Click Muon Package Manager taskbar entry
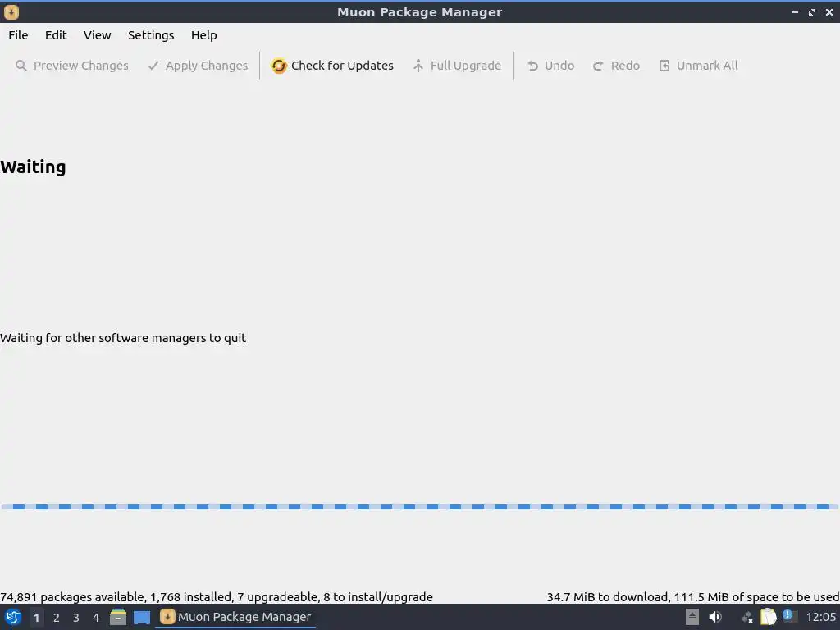The height and width of the screenshot is (630, 840). click(235, 617)
